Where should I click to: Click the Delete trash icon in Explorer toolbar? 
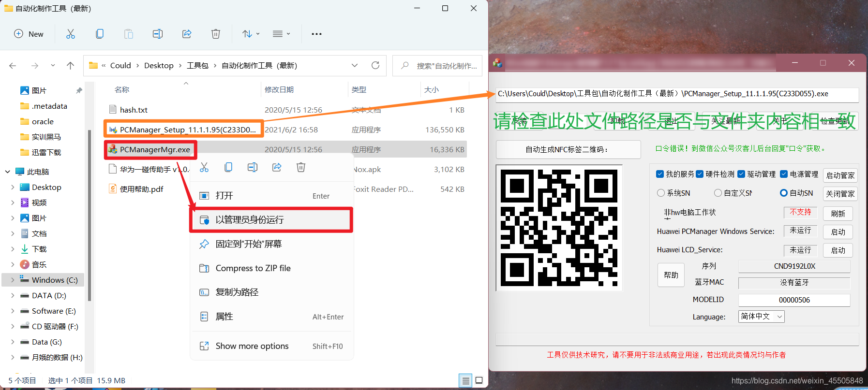click(x=216, y=34)
